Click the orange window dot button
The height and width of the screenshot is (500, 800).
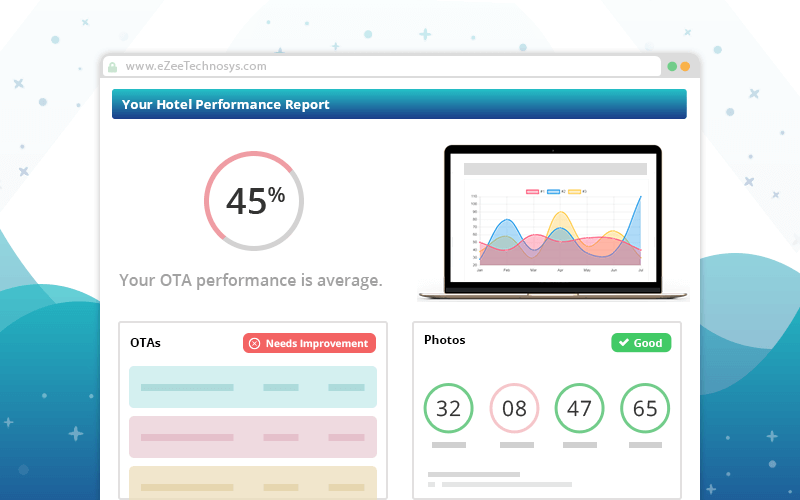(x=685, y=66)
